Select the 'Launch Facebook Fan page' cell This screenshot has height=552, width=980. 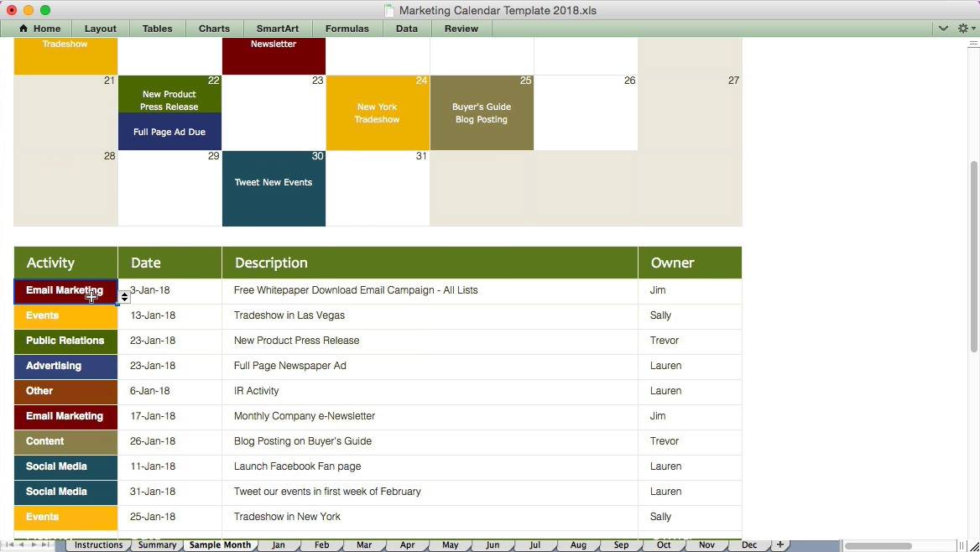coord(430,467)
